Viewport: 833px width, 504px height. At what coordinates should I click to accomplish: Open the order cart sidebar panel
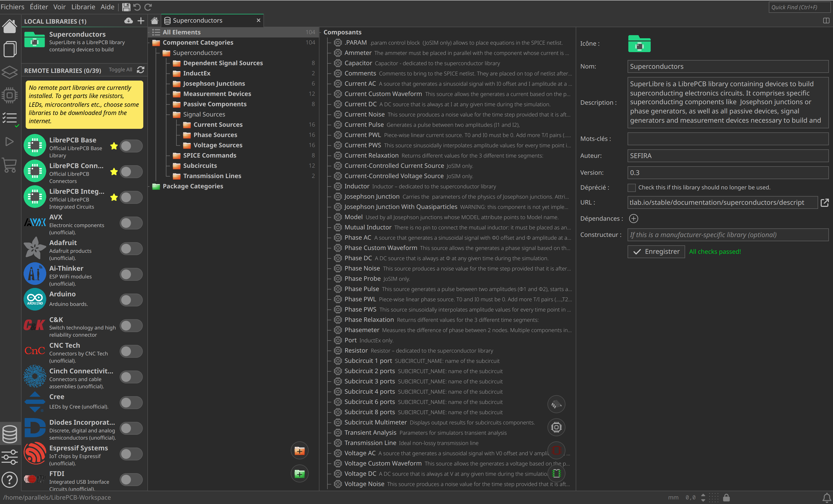click(x=10, y=165)
